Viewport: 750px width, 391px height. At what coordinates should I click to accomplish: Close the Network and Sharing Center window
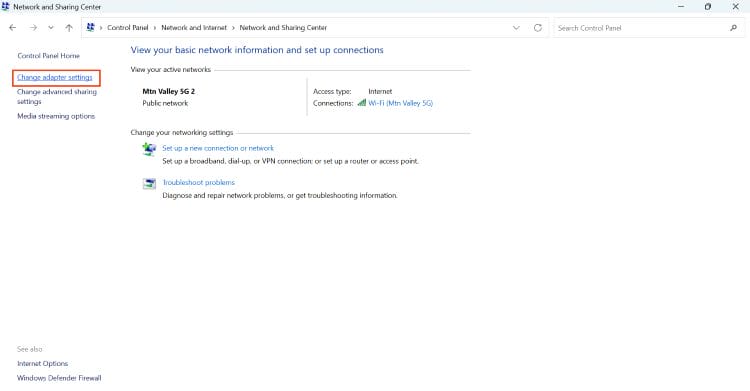[735, 7]
